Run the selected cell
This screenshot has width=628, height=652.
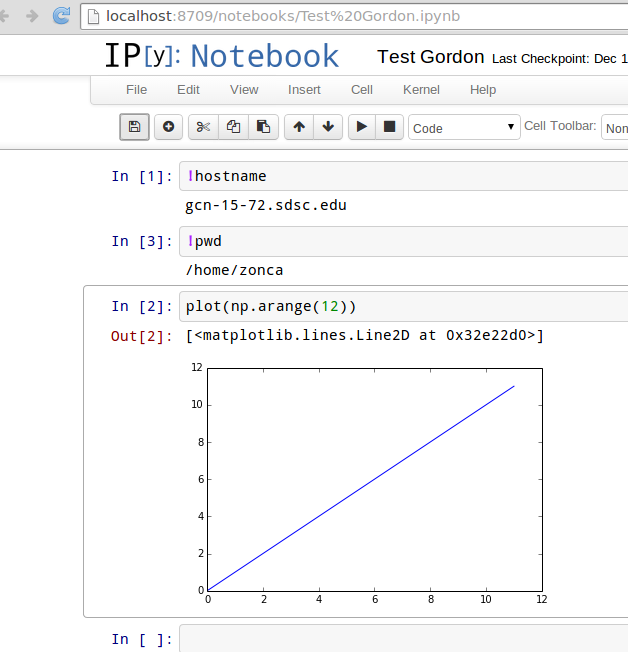(362, 127)
